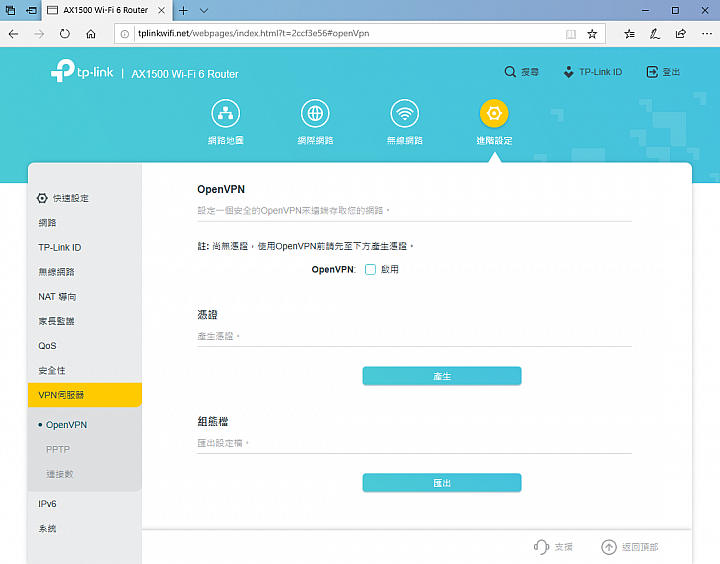Click the 產生 generate certificate button
The height and width of the screenshot is (564, 720).
click(x=442, y=376)
